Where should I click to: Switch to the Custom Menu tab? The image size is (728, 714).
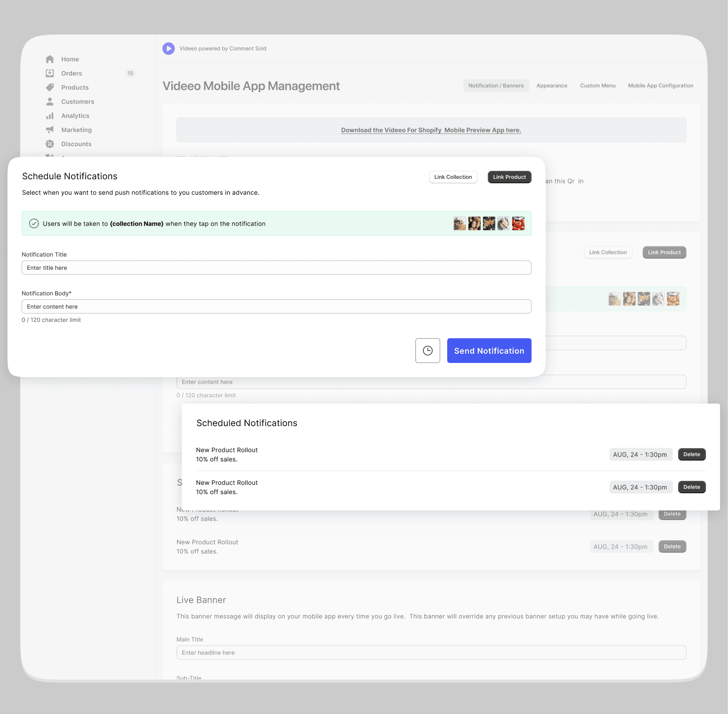click(x=598, y=86)
